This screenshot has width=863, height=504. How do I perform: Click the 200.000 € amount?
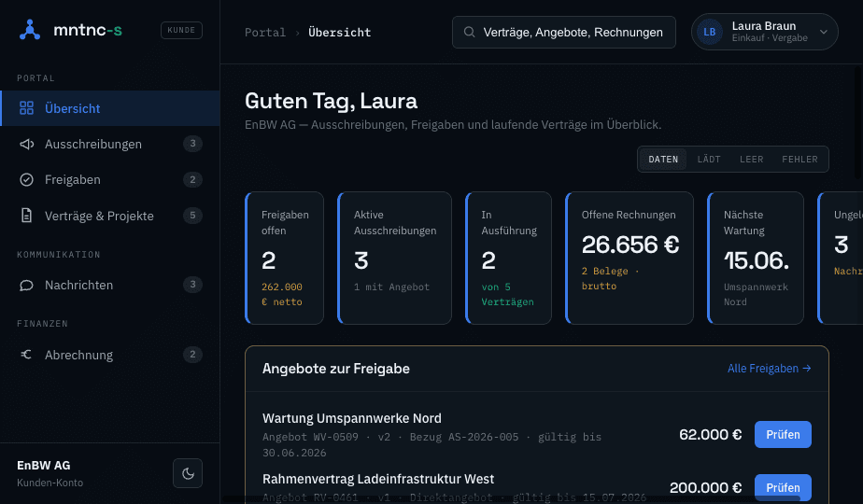click(705, 487)
